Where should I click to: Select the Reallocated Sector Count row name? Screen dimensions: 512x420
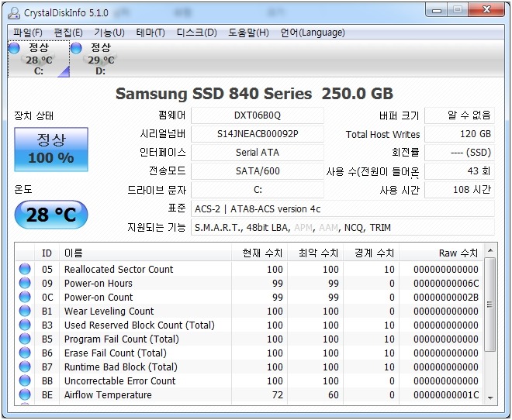pos(119,270)
